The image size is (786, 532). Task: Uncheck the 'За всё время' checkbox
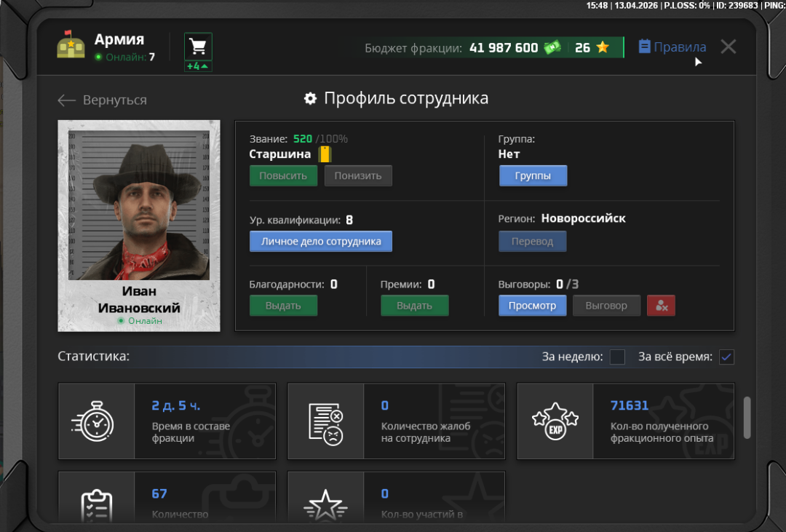[726, 357]
